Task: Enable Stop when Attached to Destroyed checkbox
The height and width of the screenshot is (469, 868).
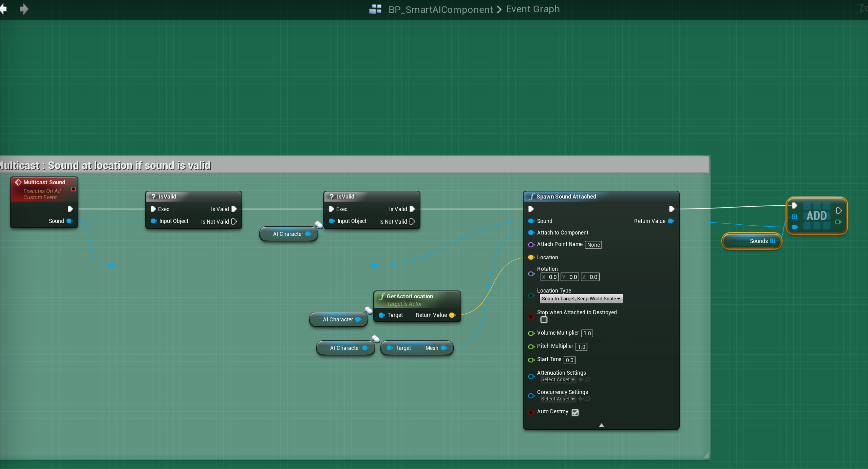Action: coord(544,320)
